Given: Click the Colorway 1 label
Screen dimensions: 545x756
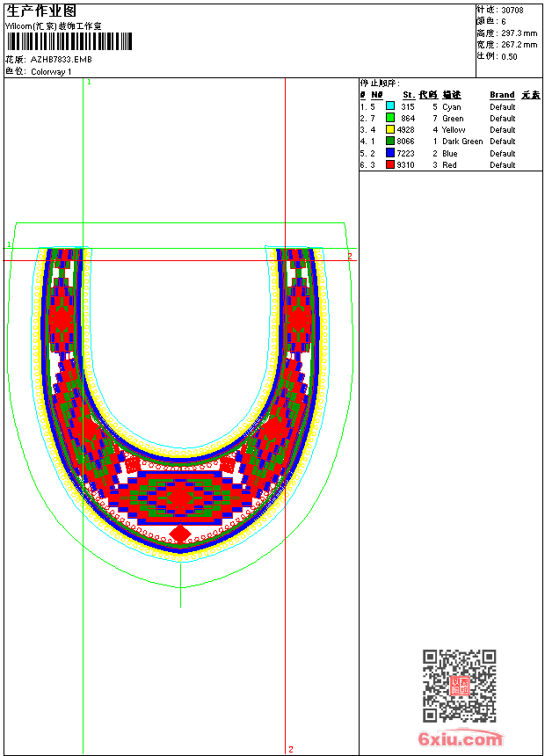Looking at the screenshot, I should (51, 72).
